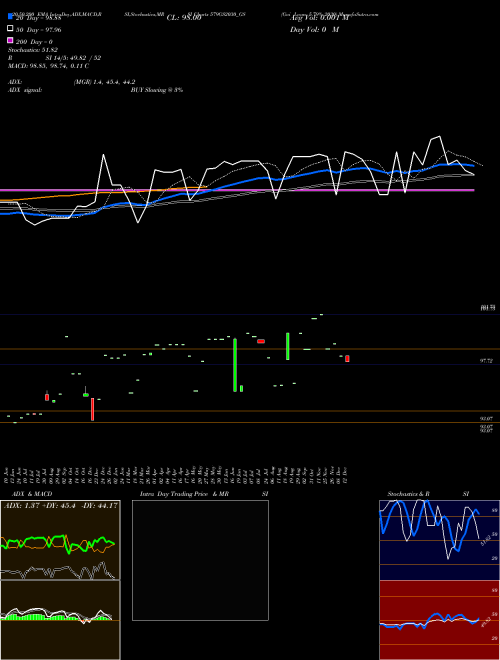Click the 'ADX: 1.37 +DY: 45.4 -DY: 44.17' header
Image resolution: width=500 pixels, height=660 pixels.
click(x=61, y=506)
